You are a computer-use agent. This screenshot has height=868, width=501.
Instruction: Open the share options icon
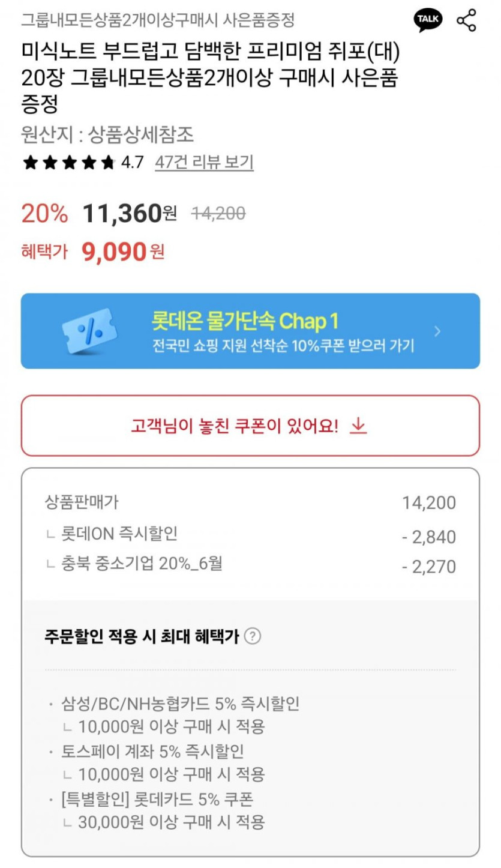[466, 20]
